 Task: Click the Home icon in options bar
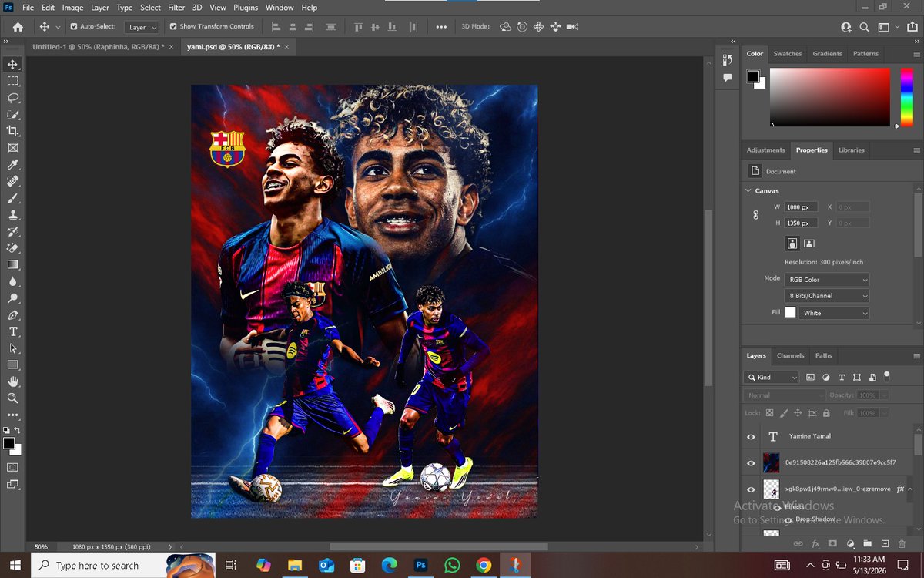pos(17,26)
